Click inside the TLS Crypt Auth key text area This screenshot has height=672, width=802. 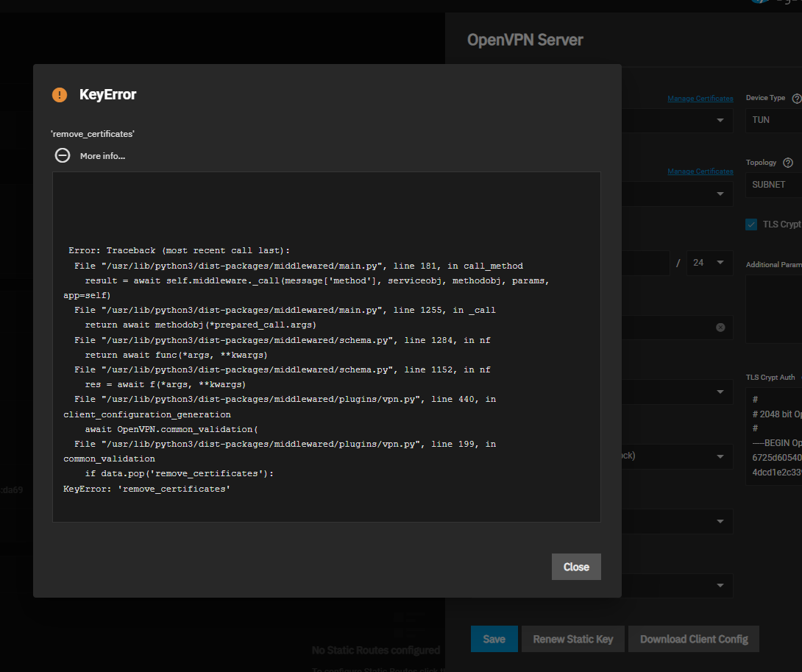pos(773,436)
